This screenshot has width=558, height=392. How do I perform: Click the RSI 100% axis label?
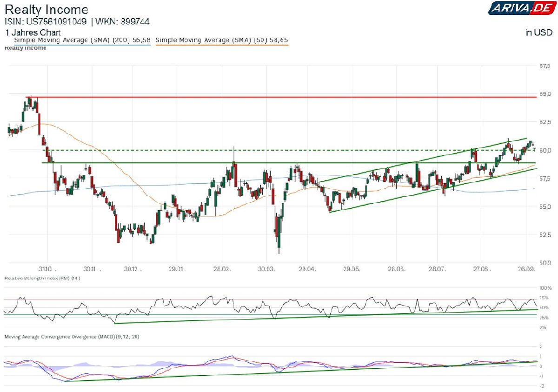(546, 288)
